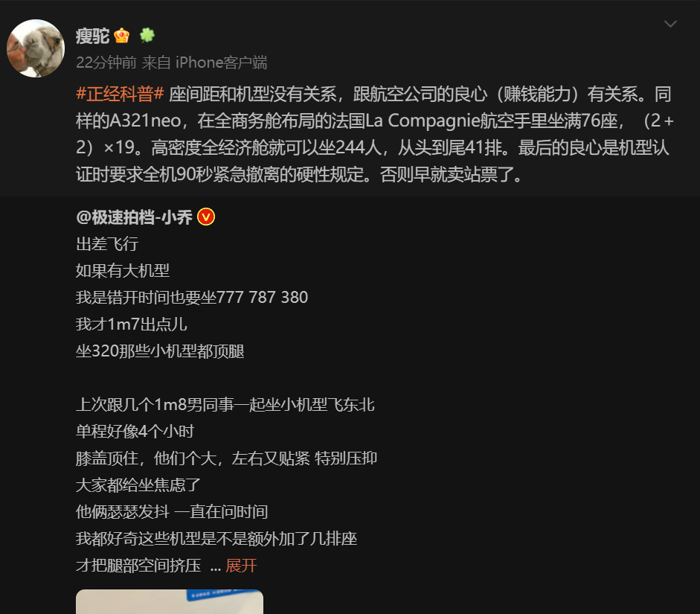This screenshot has height=614, width=700.
Task: Click the line mentioning 777 787 380
Action: click(192, 298)
